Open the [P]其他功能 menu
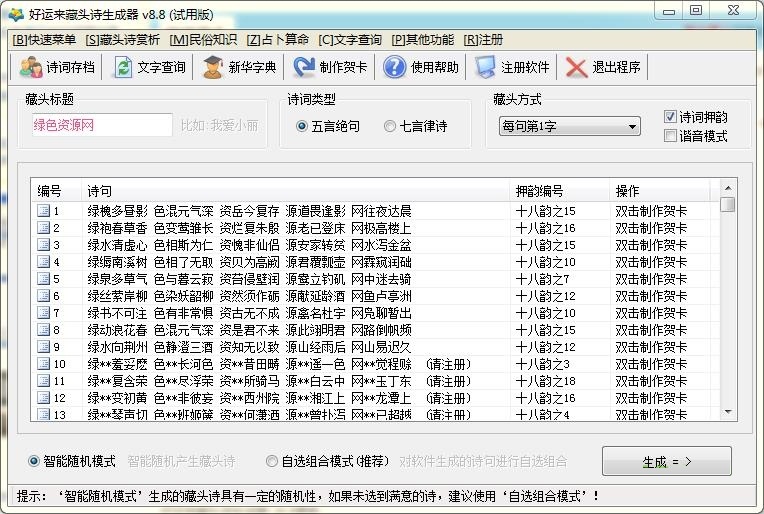764x514 pixels. click(422, 40)
